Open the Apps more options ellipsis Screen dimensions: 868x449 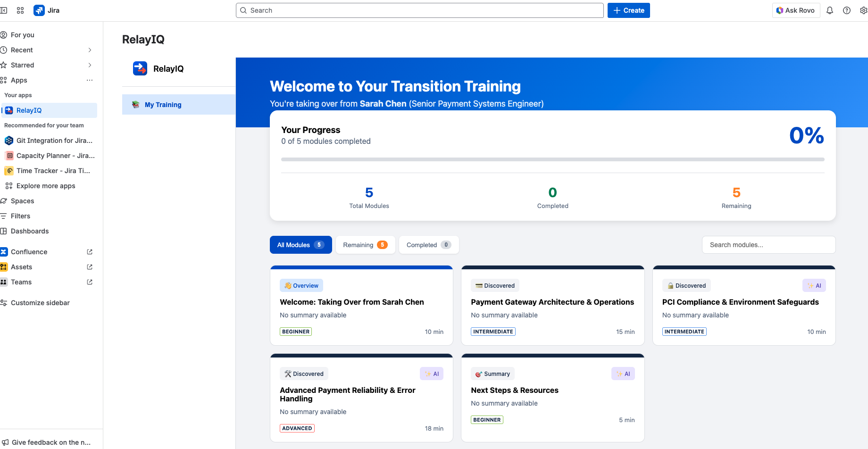coord(90,80)
